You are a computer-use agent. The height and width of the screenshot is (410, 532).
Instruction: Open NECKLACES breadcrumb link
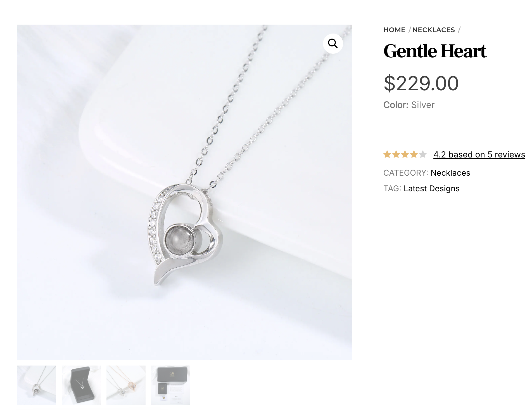(434, 30)
